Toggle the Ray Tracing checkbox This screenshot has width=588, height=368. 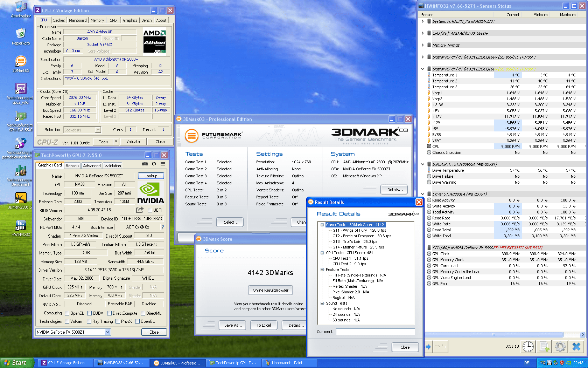[89, 321]
